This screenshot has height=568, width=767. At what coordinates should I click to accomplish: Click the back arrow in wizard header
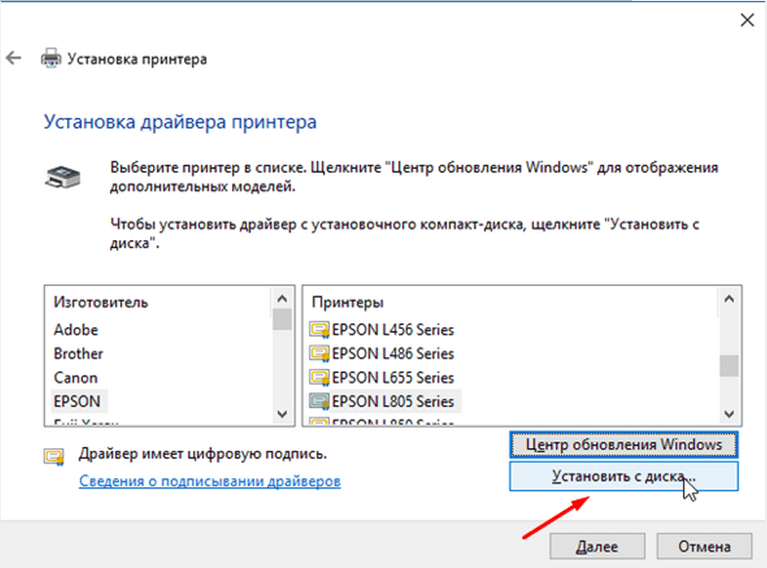click(x=14, y=59)
